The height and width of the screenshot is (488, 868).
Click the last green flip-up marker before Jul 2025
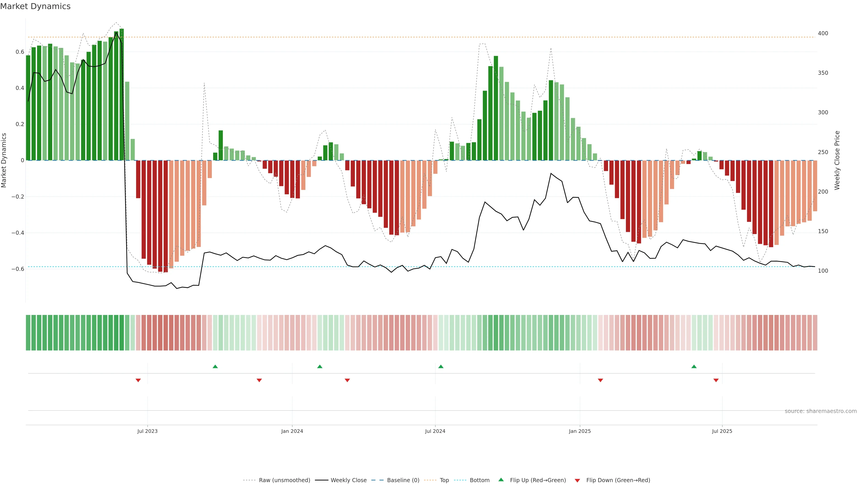(694, 366)
